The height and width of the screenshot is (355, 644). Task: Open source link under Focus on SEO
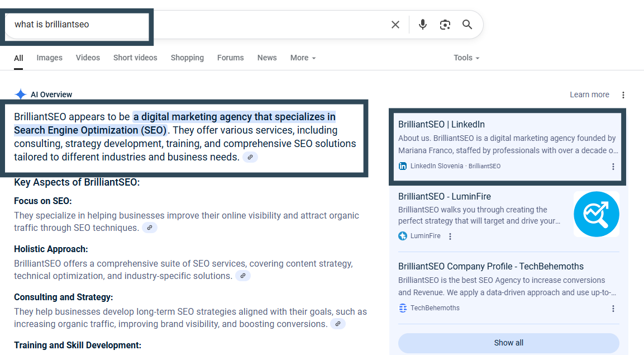pos(150,228)
